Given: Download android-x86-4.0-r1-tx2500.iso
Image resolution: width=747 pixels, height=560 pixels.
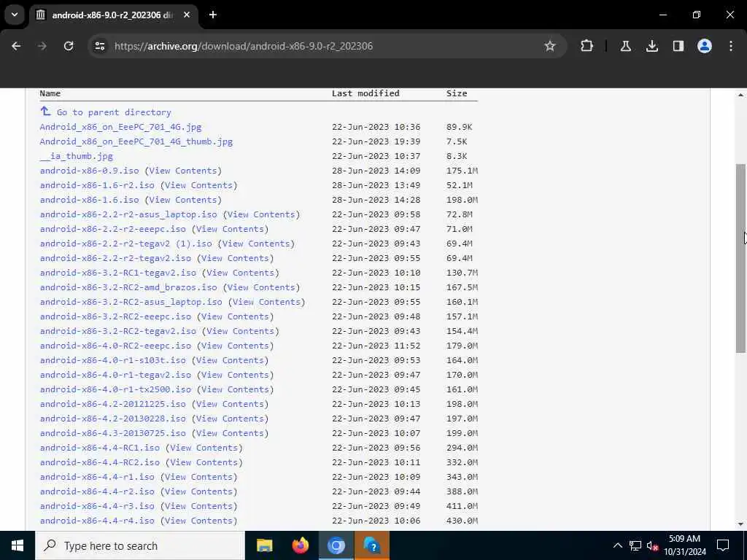Looking at the screenshot, I should pyautogui.click(x=115, y=389).
